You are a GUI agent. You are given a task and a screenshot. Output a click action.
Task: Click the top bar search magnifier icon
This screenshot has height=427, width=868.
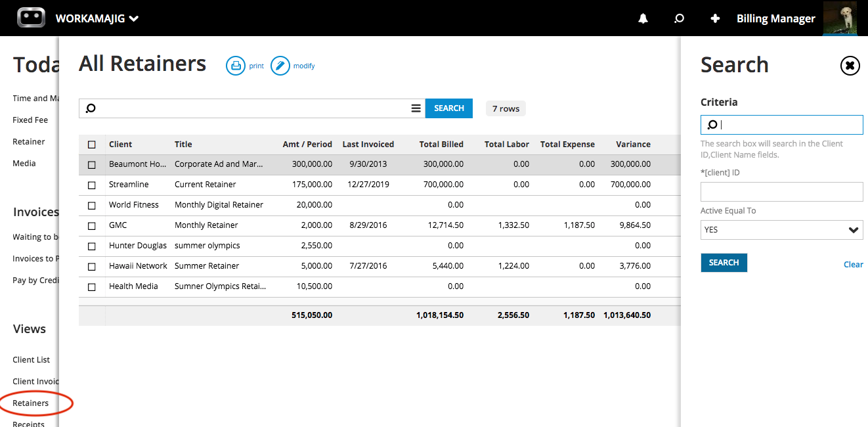pos(679,18)
